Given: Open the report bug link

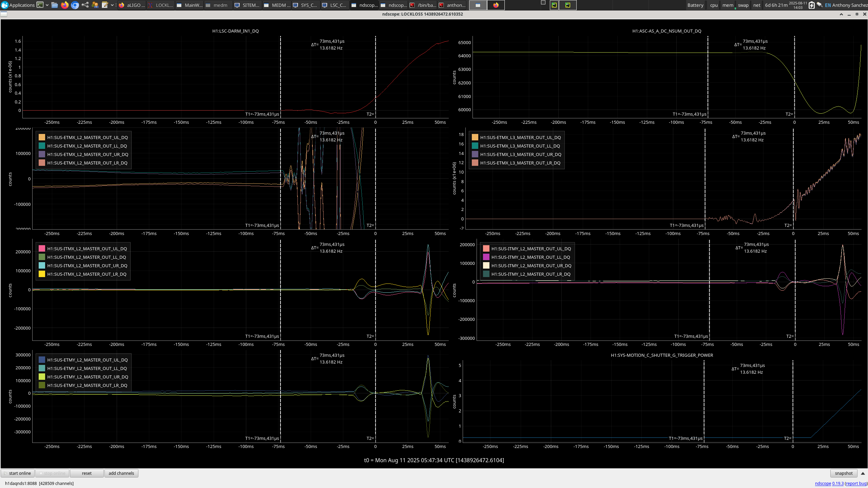Looking at the screenshot, I should point(856,483).
